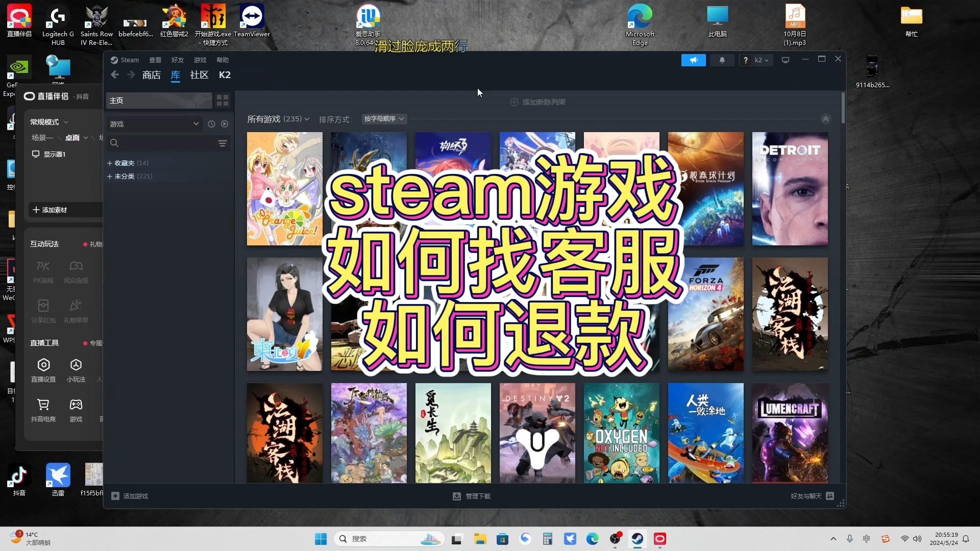Open 抖音 desktop shortcut icon

[x=19, y=475]
